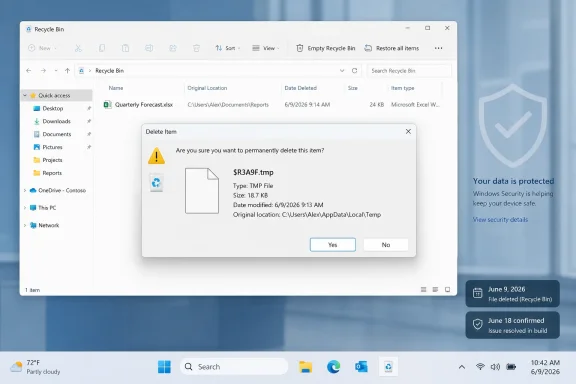
Task: Open Pictures in the navigation pane
Action: point(52,147)
